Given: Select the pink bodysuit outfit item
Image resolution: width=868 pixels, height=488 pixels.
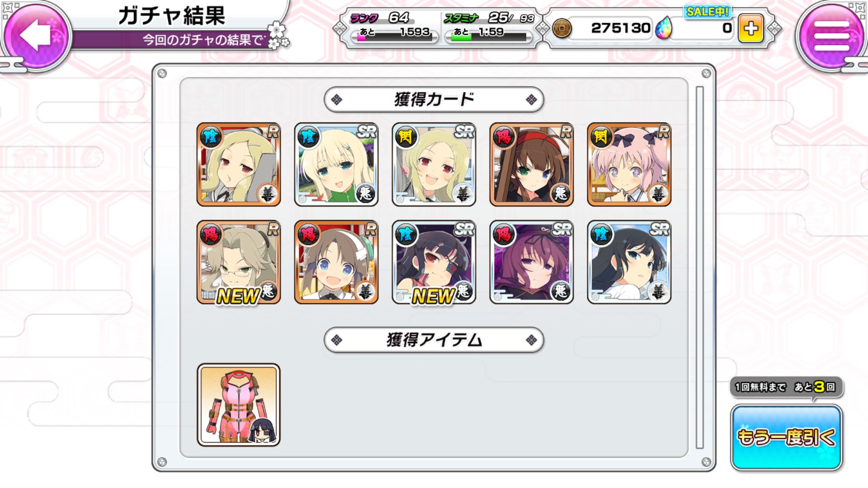Looking at the screenshot, I should point(239,405).
